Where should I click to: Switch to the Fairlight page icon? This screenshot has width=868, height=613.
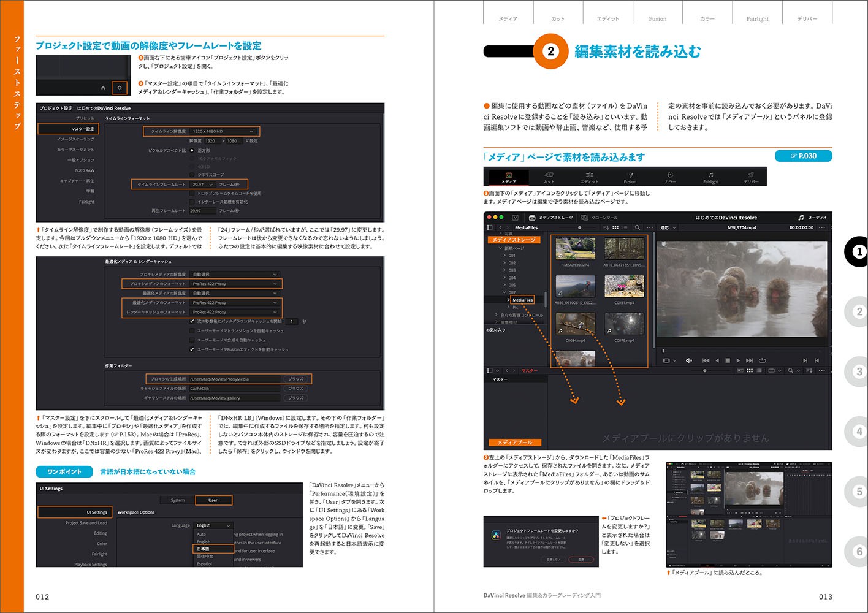point(710,177)
